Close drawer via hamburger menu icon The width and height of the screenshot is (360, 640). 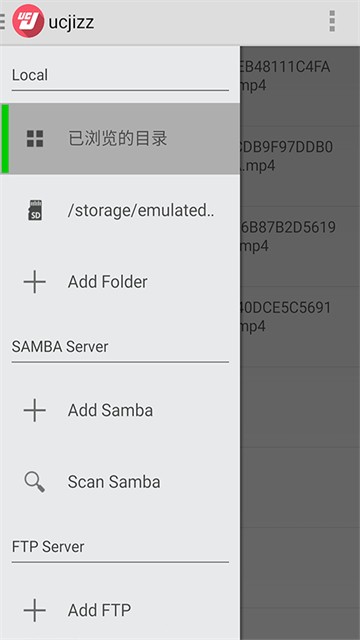[2, 21]
